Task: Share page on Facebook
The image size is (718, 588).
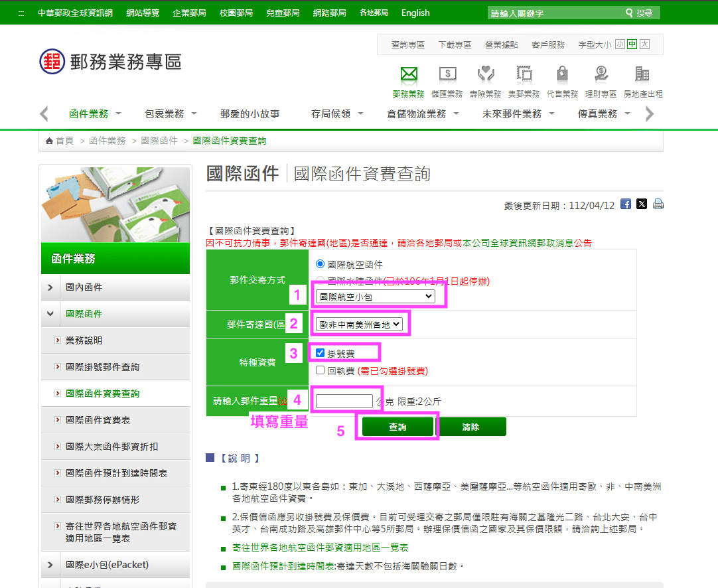Action: 626,204
